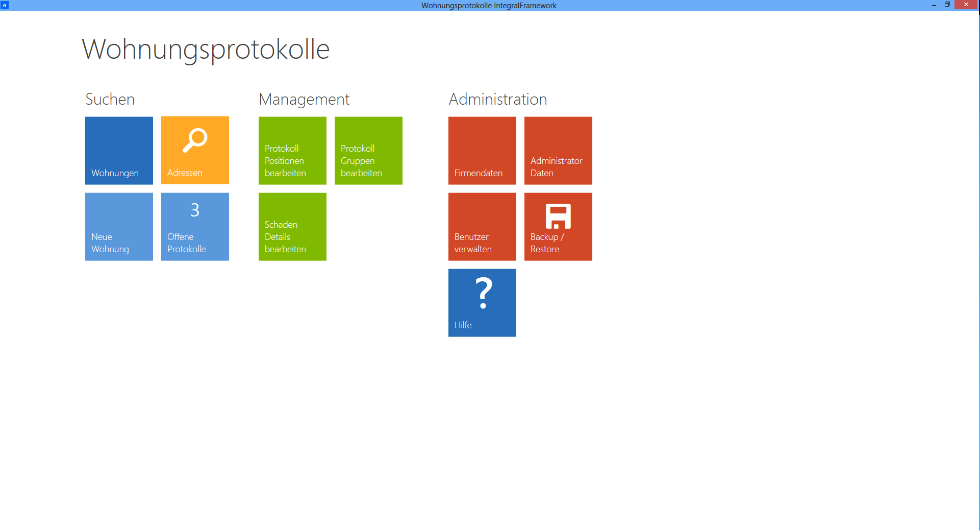
Task: Open the Administrator Daten tile
Action: coord(558,151)
